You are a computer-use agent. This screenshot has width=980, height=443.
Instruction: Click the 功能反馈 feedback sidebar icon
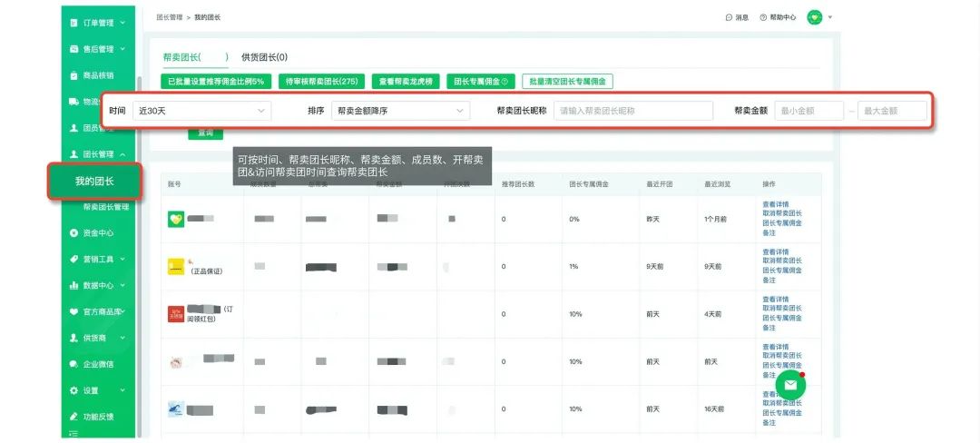coord(74,416)
